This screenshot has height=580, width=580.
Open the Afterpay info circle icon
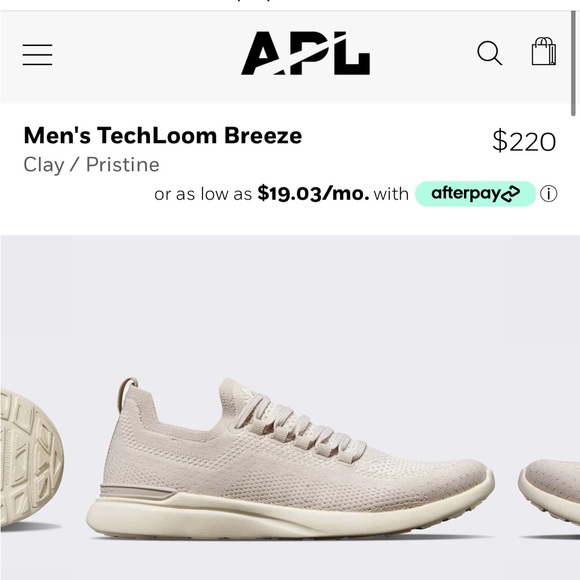[549, 193]
